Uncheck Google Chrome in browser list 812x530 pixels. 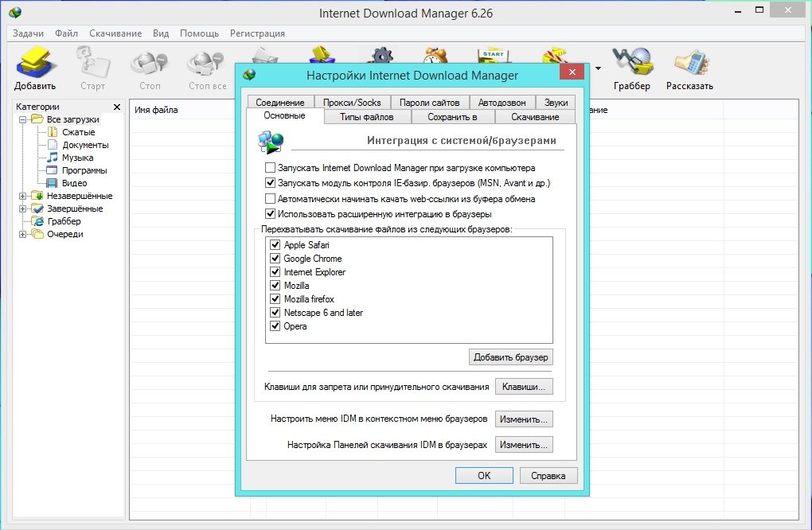point(275,259)
